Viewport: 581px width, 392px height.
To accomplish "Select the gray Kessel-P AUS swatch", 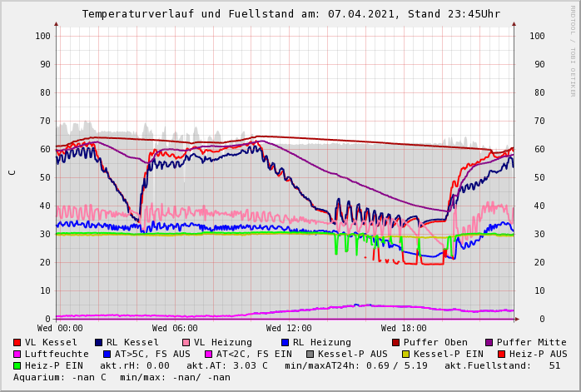I will point(309,354).
